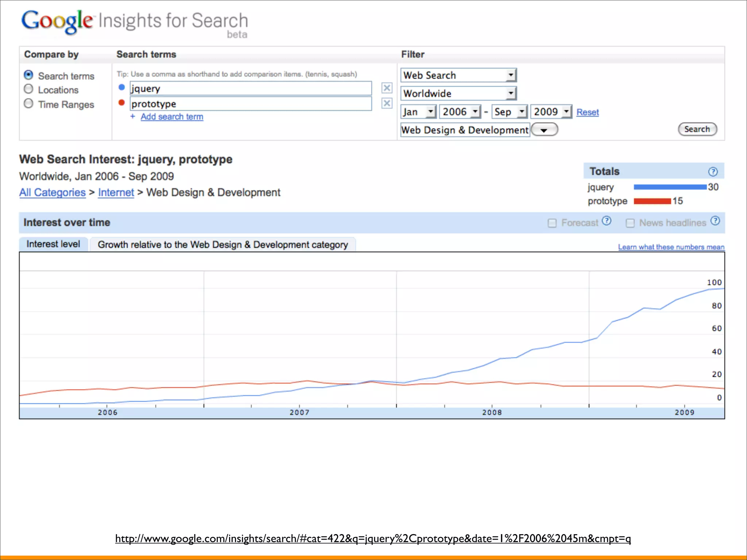Open Learn what these numbers mean link
The height and width of the screenshot is (560, 747).
pyautogui.click(x=671, y=247)
